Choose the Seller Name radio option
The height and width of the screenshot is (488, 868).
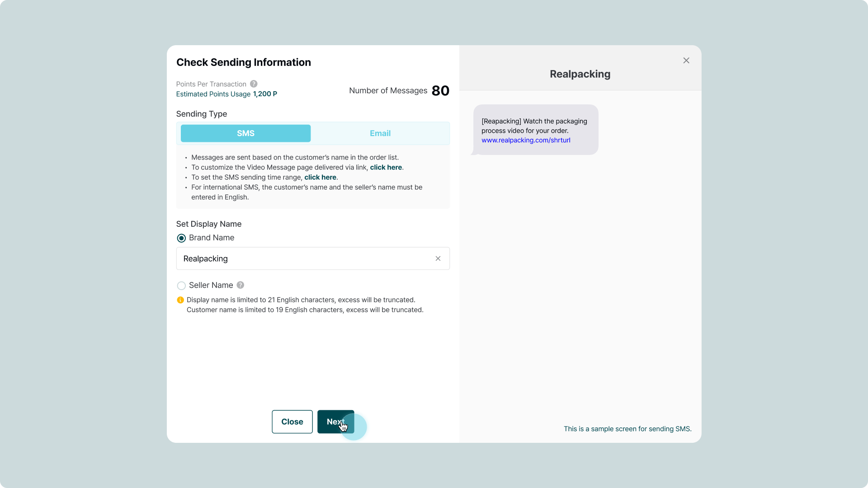181,286
